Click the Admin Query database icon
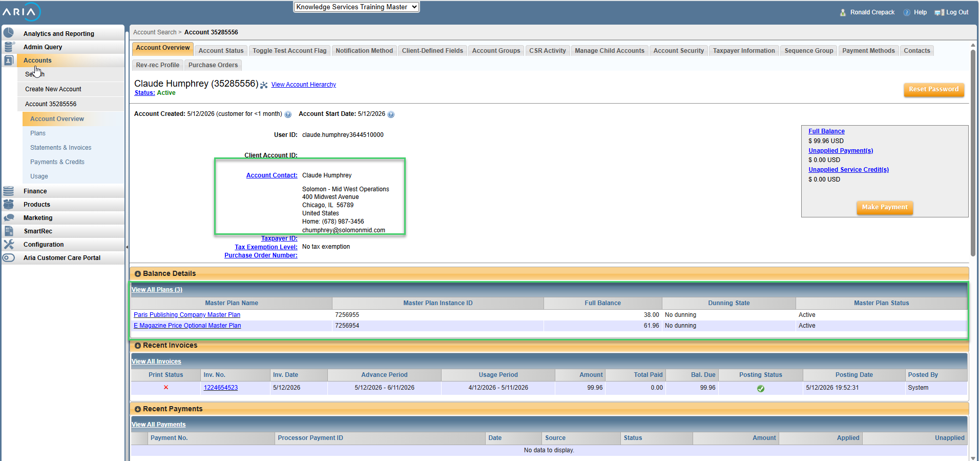 point(9,47)
